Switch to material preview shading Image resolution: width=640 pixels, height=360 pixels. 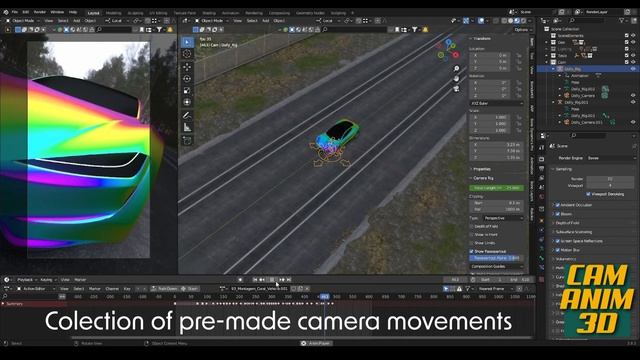[x=517, y=20]
